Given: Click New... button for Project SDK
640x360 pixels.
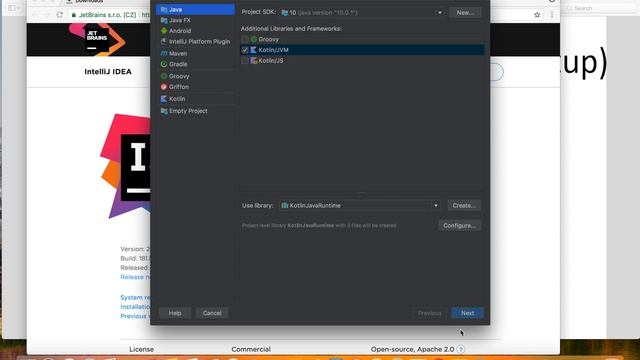Looking at the screenshot, I should pyautogui.click(x=465, y=12).
